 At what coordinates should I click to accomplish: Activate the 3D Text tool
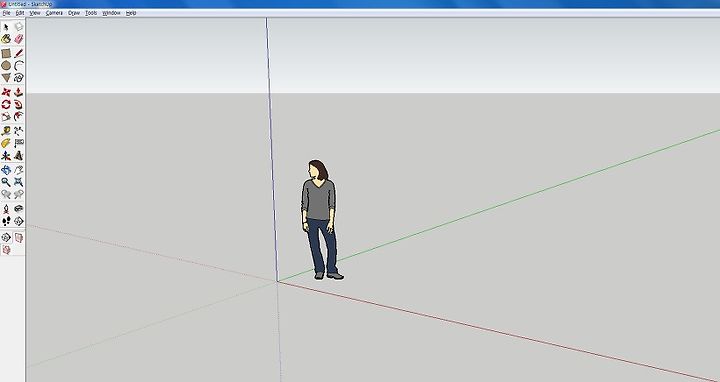click(x=19, y=156)
